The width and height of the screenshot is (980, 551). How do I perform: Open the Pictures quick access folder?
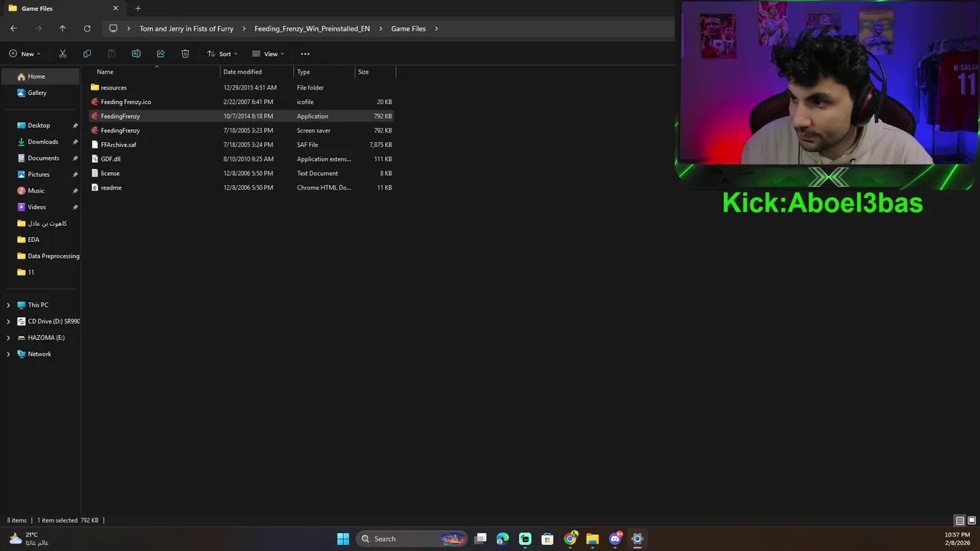[41, 174]
